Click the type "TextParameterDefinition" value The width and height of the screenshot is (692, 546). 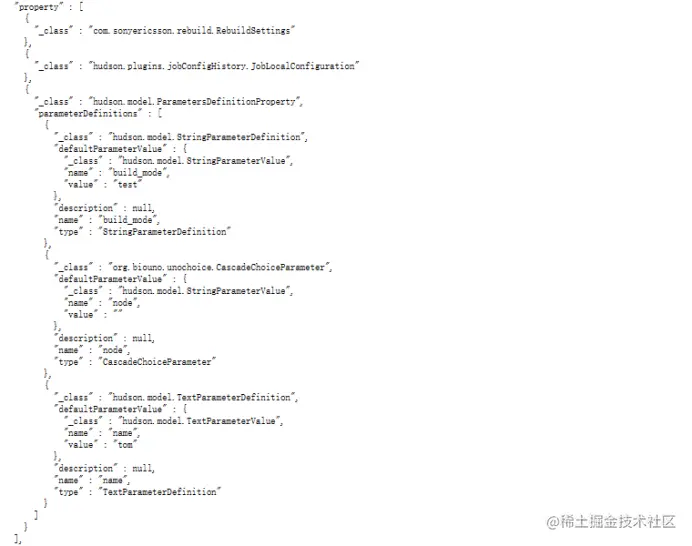point(160,492)
